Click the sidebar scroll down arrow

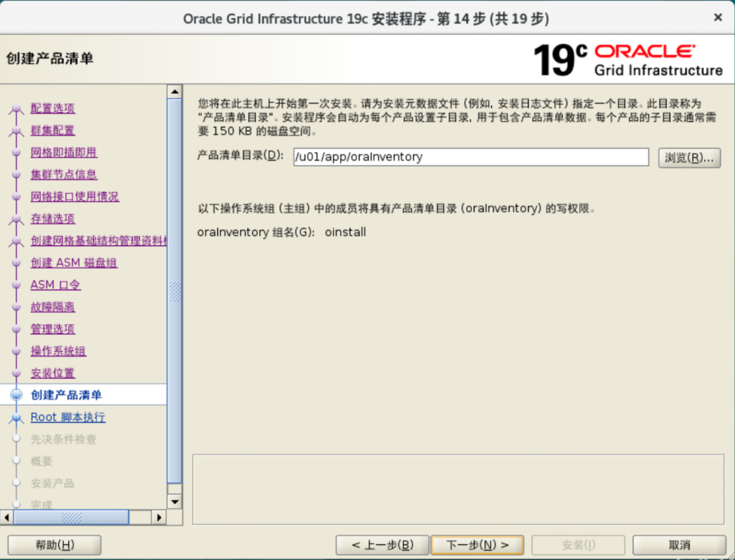pyautogui.click(x=175, y=502)
